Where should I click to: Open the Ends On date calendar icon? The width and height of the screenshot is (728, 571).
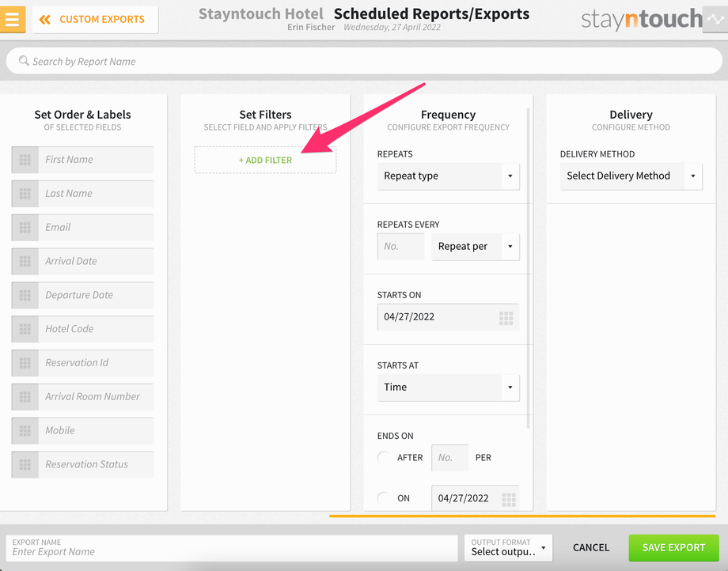click(x=509, y=500)
